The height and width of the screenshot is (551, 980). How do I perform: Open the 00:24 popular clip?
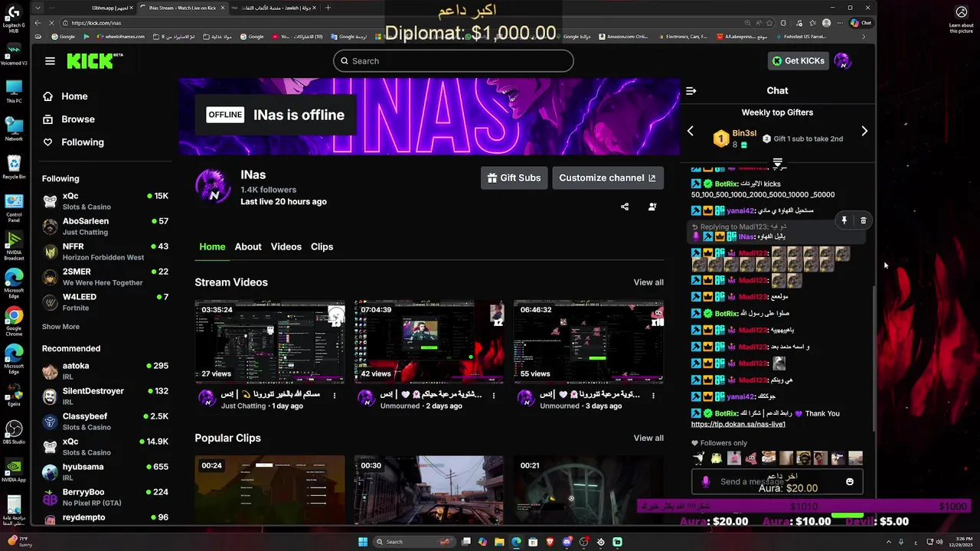coord(269,490)
